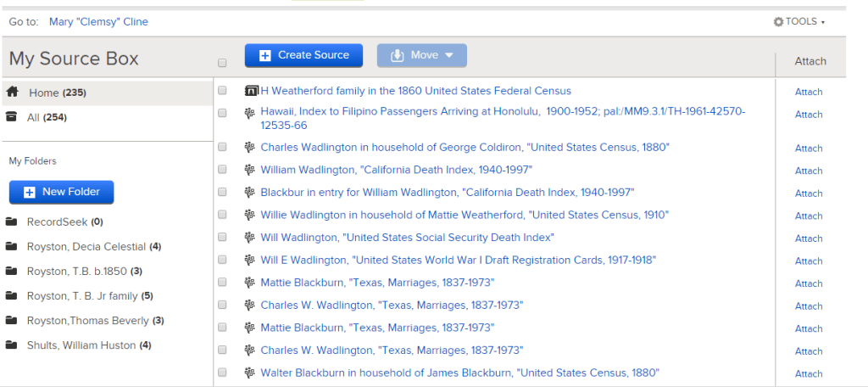868x387 pixels.
Task: Click the RecordSeek folder icon
Action: point(11,222)
